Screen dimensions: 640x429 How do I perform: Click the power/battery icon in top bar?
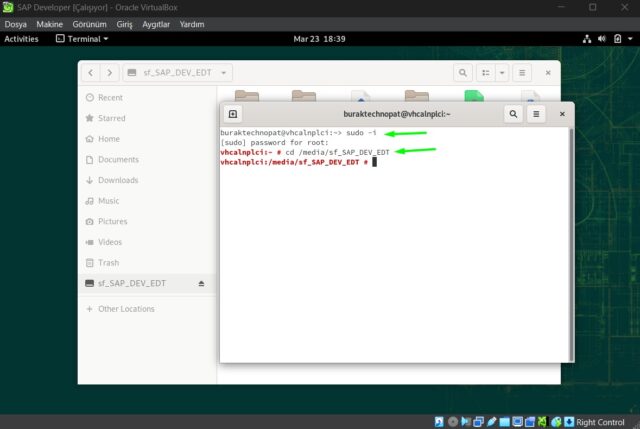point(618,39)
